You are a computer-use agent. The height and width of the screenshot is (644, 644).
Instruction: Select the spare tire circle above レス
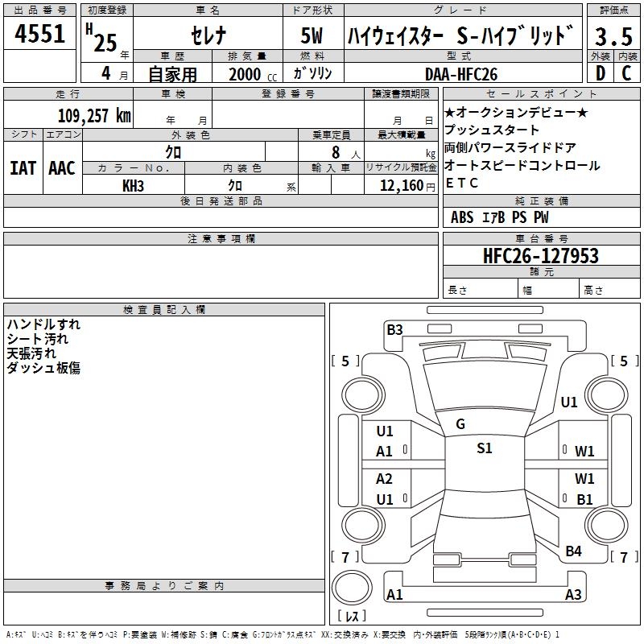point(352,588)
